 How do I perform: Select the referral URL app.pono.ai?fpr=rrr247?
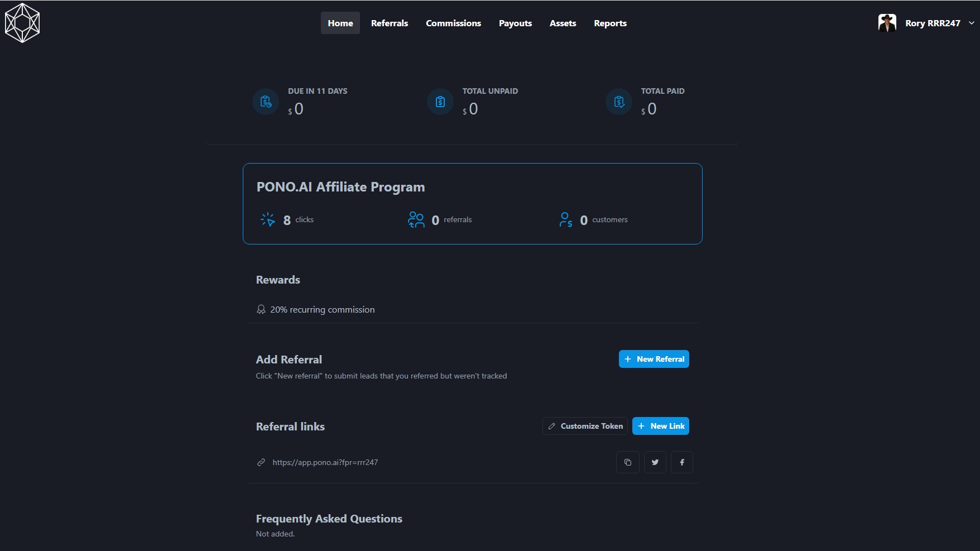(325, 462)
